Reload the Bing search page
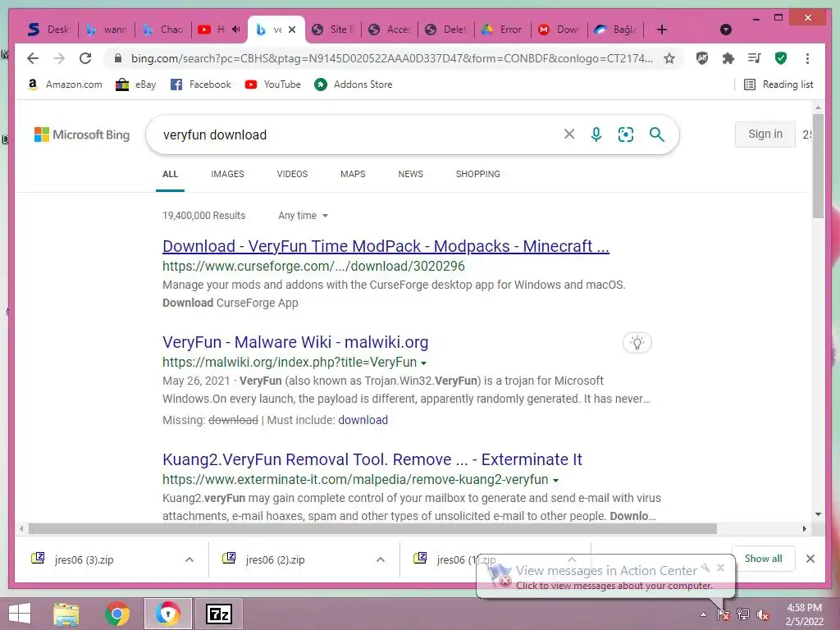This screenshot has height=630, width=840. (85, 58)
